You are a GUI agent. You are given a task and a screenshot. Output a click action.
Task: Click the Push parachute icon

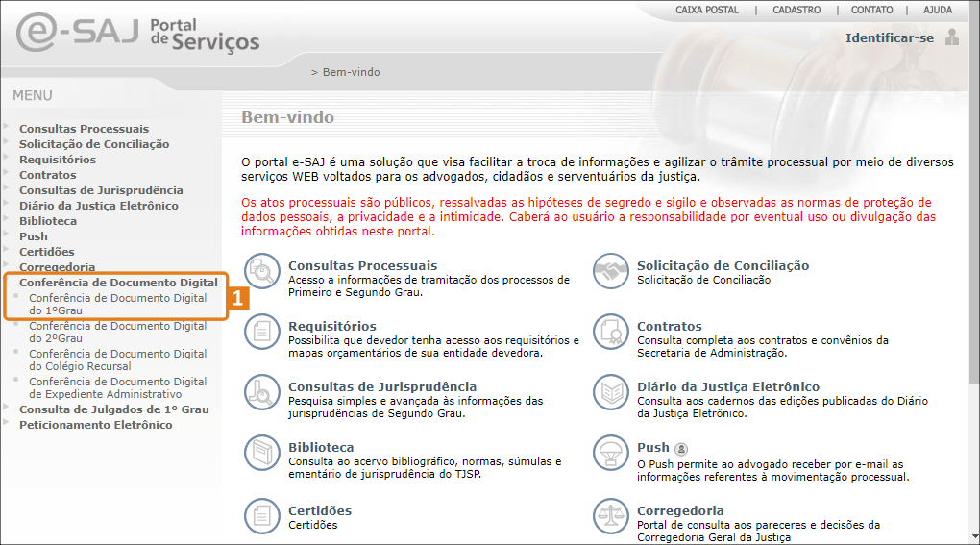[x=611, y=453]
